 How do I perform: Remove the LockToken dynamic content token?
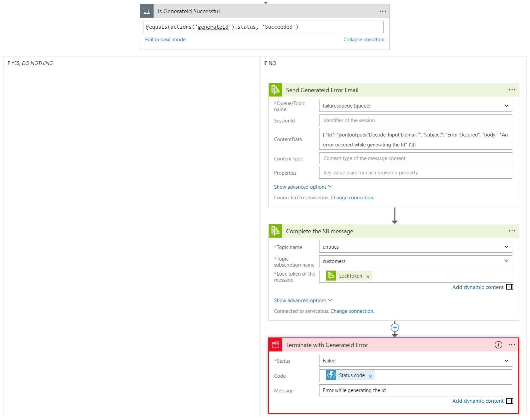click(368, 277)
